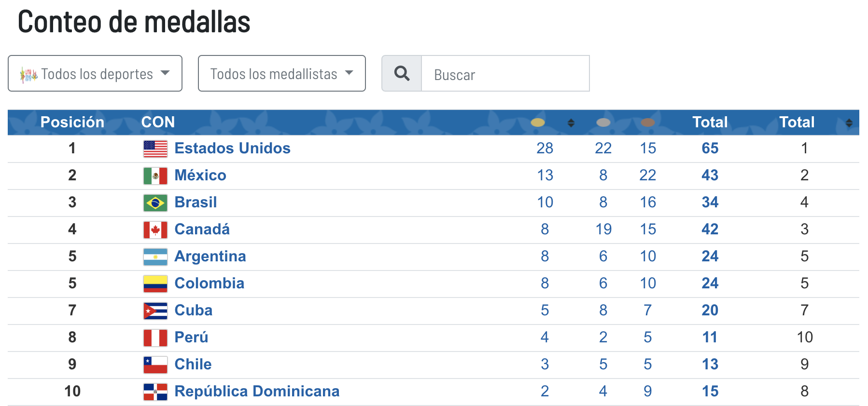Click the Brasil flag icon
This screenshot has width=868, height=406.
pos(154,203)
